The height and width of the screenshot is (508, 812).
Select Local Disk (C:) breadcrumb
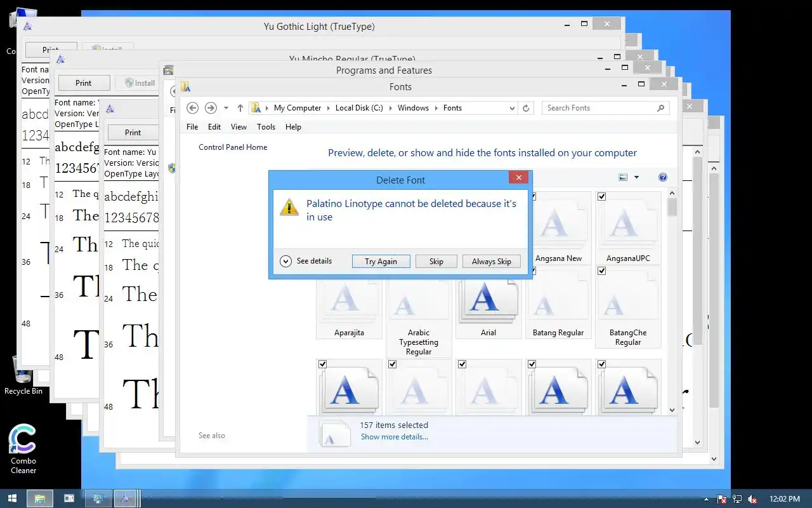pyautogui.click(x=359, y=108)
